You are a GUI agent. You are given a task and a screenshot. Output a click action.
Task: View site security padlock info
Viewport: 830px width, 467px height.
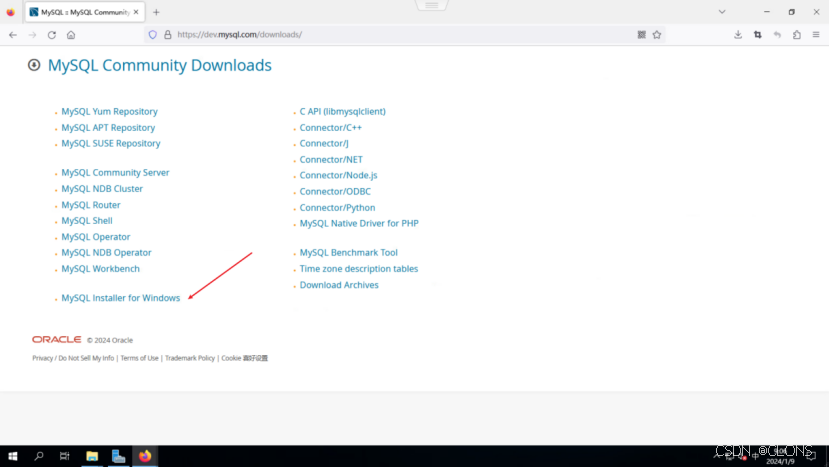pyautogui.click(x=168, y=35)
